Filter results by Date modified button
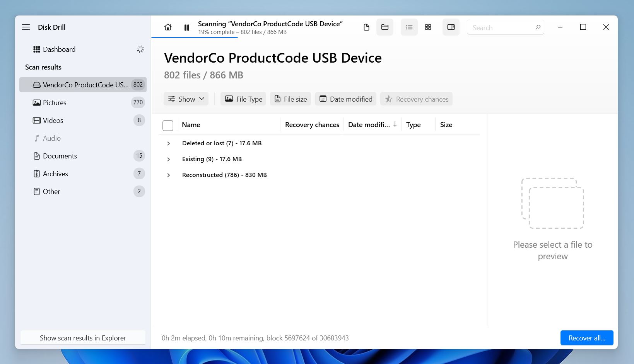The width and height of the screenshot is (634, 364). 345,99
